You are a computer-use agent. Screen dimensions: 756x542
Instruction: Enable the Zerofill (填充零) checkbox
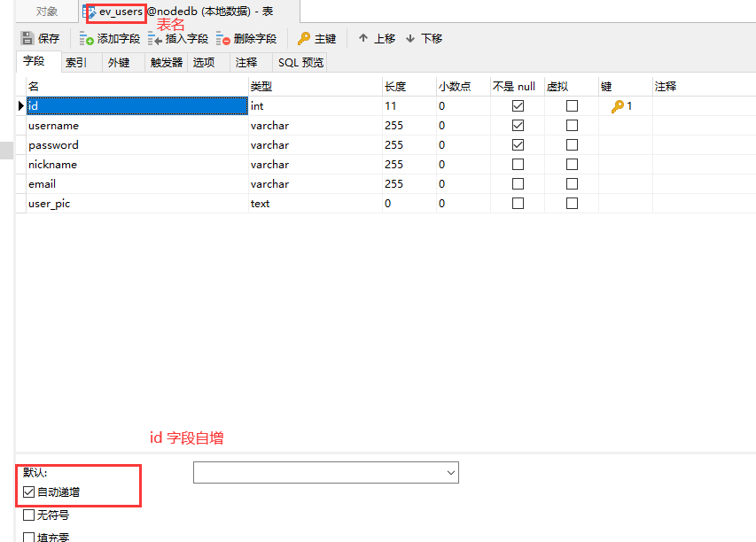pos(29,538)
